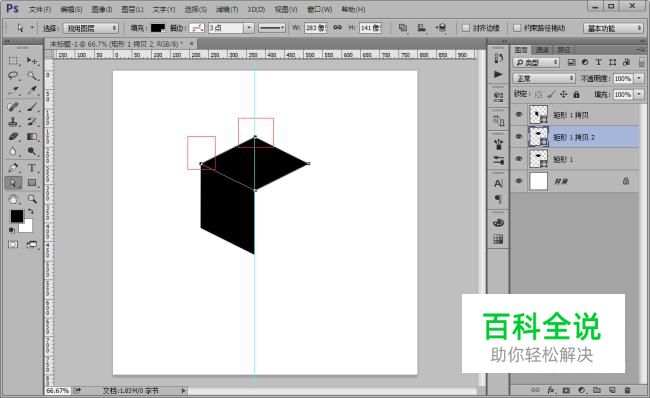Select the Pen tool in toolbox
The image size is (650, 398).
(13, 168)
